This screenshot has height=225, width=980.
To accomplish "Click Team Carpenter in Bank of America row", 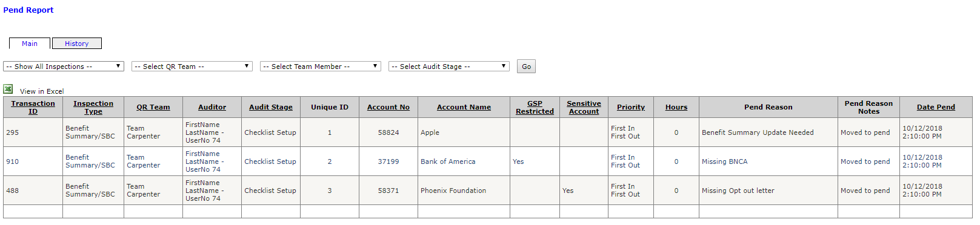I will click(144, 161).
